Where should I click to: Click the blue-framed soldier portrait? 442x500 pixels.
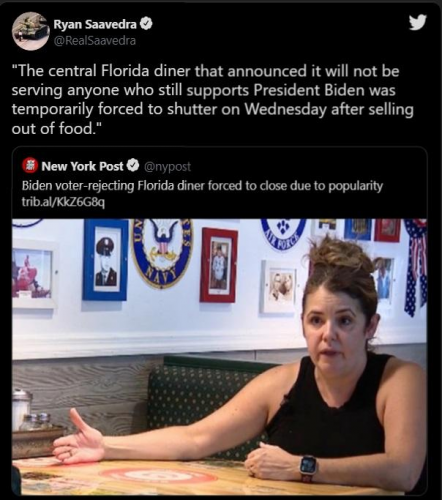tap(105, 260)
